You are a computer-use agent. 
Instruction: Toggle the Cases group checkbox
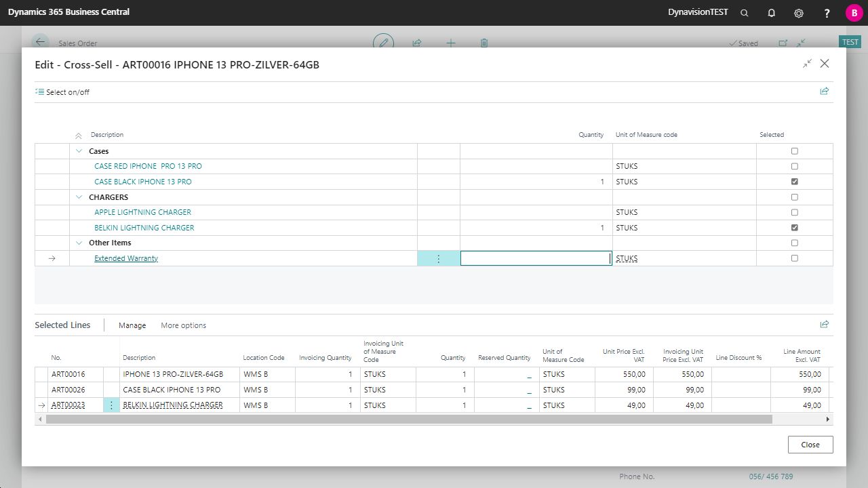coord(795,151)
